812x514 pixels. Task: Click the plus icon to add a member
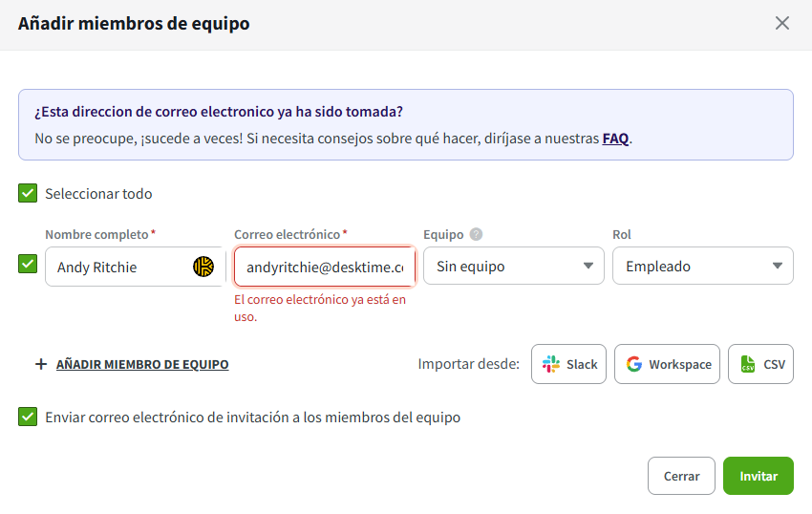pos(41,364)
